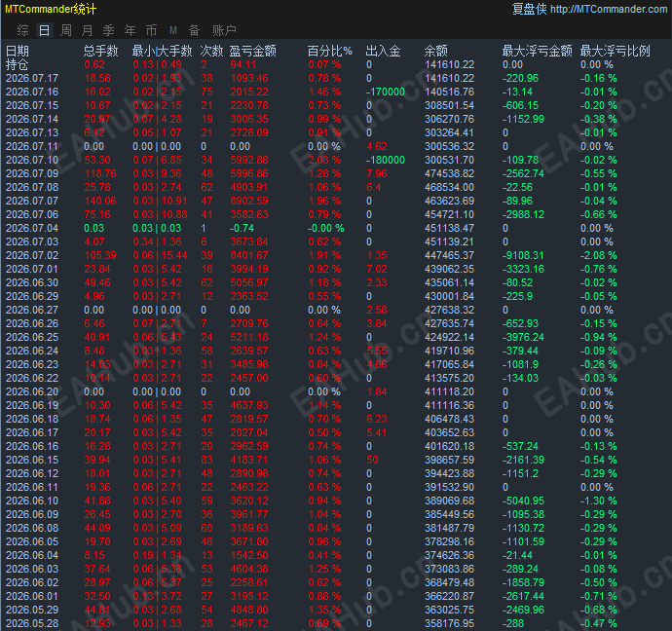Click the 百分比% column header
This screenshot has width=672, height=631.
click(329, 51)
